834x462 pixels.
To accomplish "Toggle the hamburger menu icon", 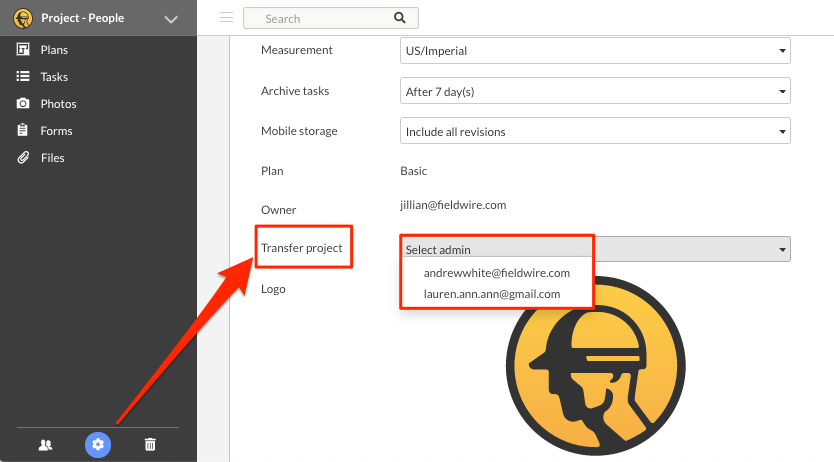I will point(227,18).
